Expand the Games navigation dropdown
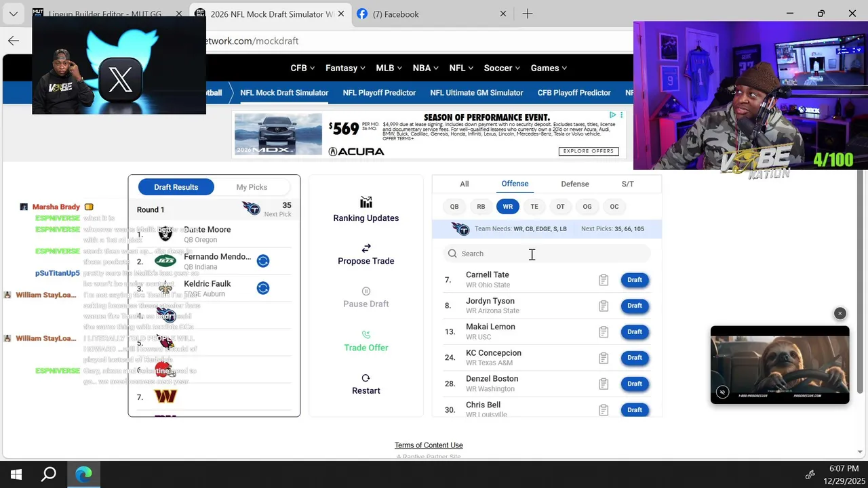Image resolution: width=868 pixels, height=488 pixels. click(549, 68)
